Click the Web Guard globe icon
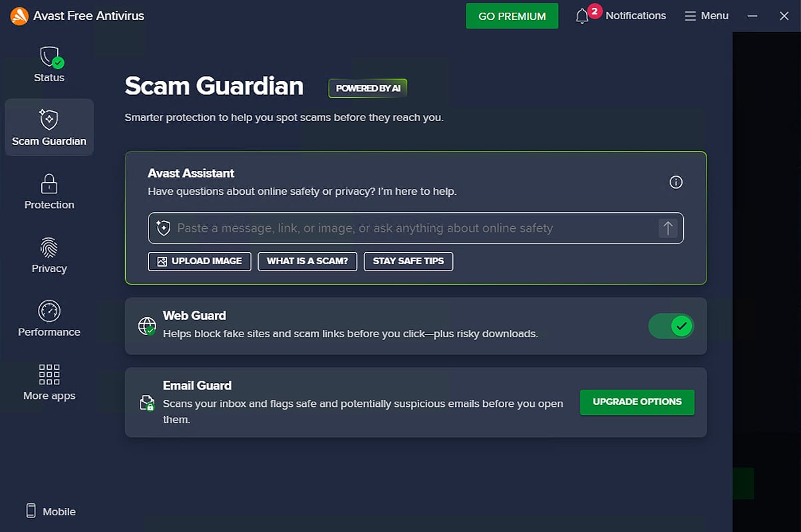 (146, 326)
